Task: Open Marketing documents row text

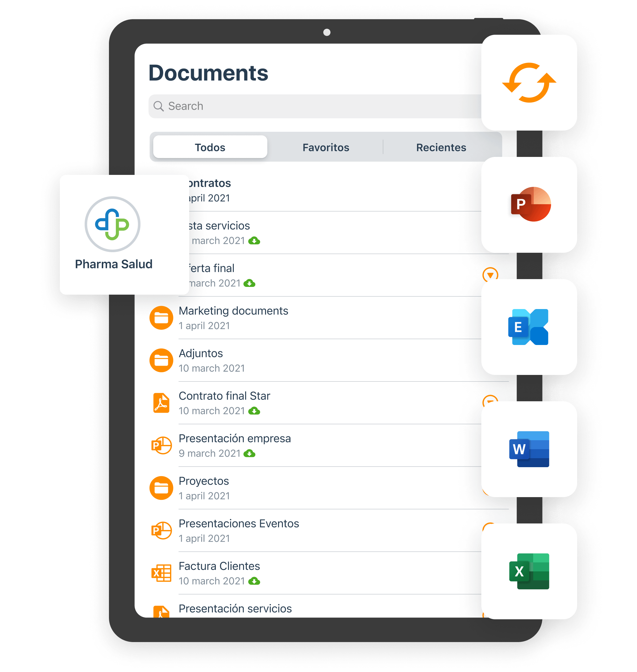Action: tap(233, 311)
